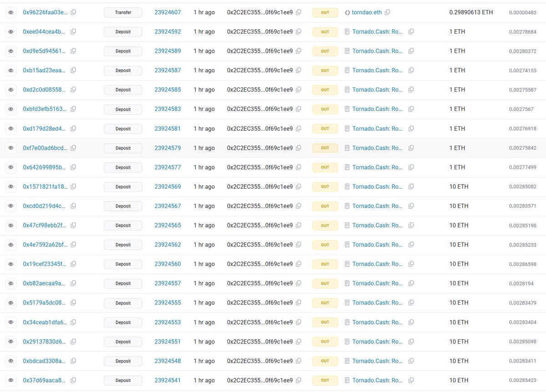Screen dimensions: 546x392
Task: Copy Tornado.Cash address in block 23924541 row
Action: [x=411, y=380]
